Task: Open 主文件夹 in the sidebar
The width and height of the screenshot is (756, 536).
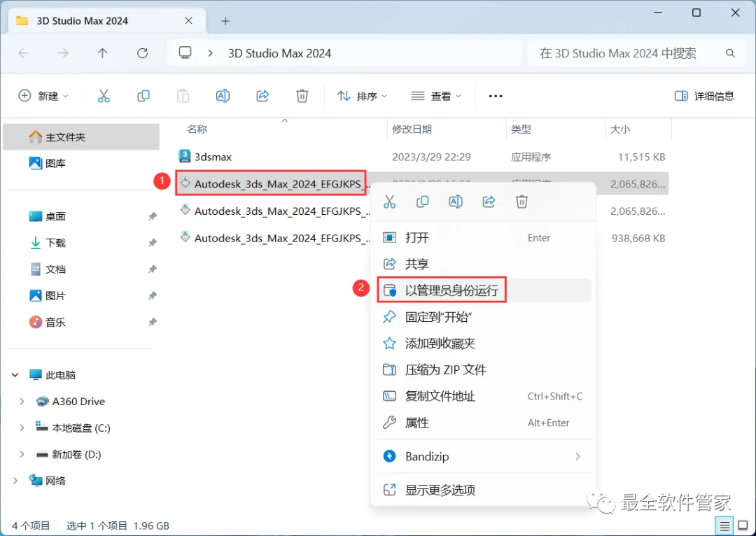Action: pyautogui.click(x=81, y=137)
